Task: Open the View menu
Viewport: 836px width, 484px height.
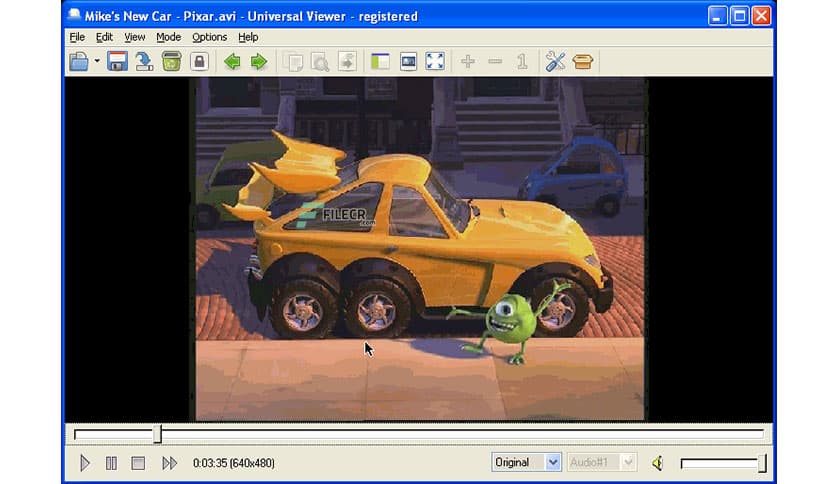Action: tap(134, 37)
